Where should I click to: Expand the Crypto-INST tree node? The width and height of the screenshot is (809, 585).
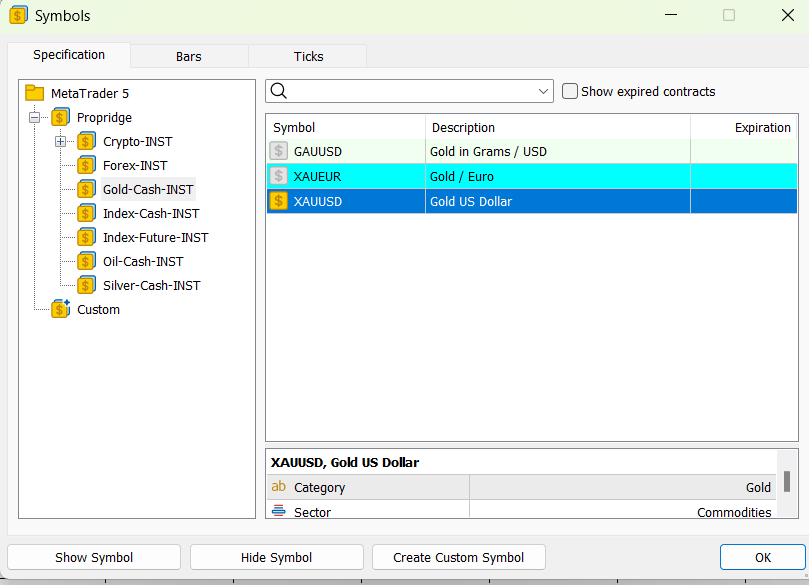[60, 141]
